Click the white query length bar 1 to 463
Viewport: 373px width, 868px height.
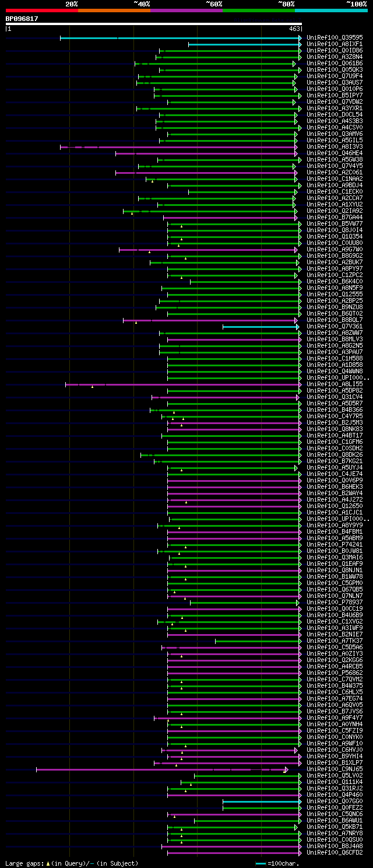[x=153, y=24]
